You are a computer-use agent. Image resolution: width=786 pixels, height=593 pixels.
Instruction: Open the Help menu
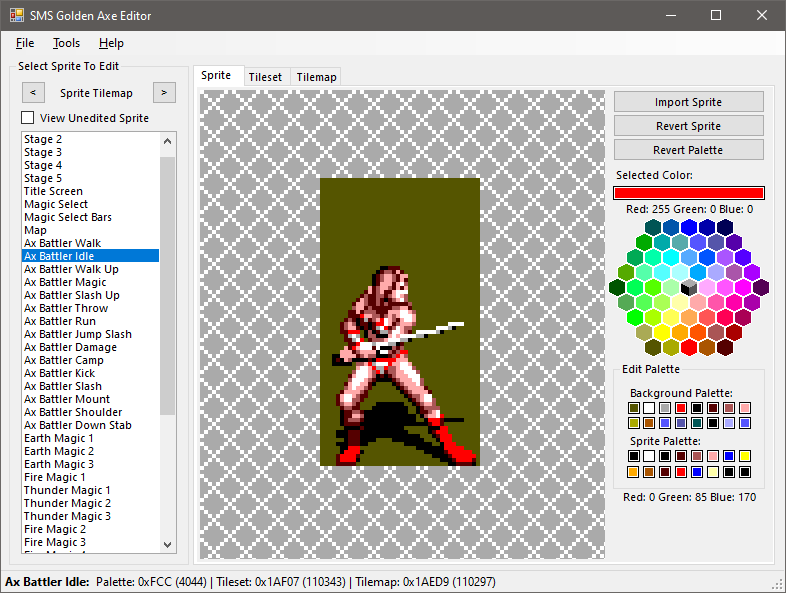point(111,43)
